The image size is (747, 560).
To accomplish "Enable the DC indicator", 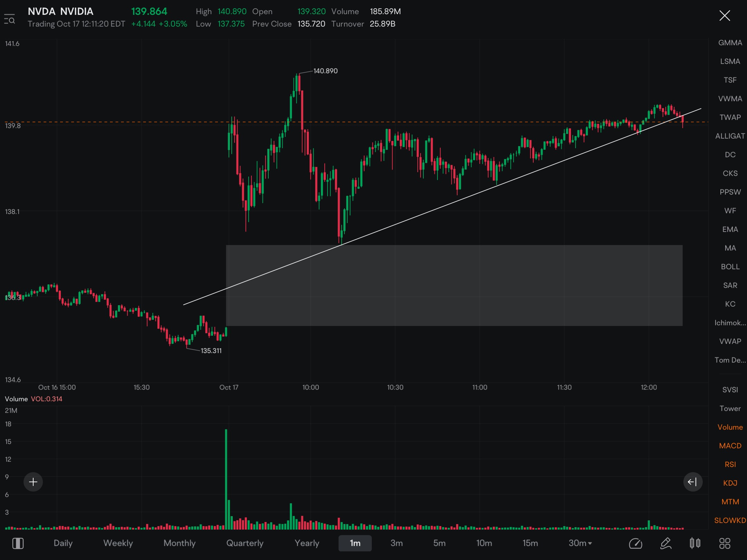I will (730, 155).
